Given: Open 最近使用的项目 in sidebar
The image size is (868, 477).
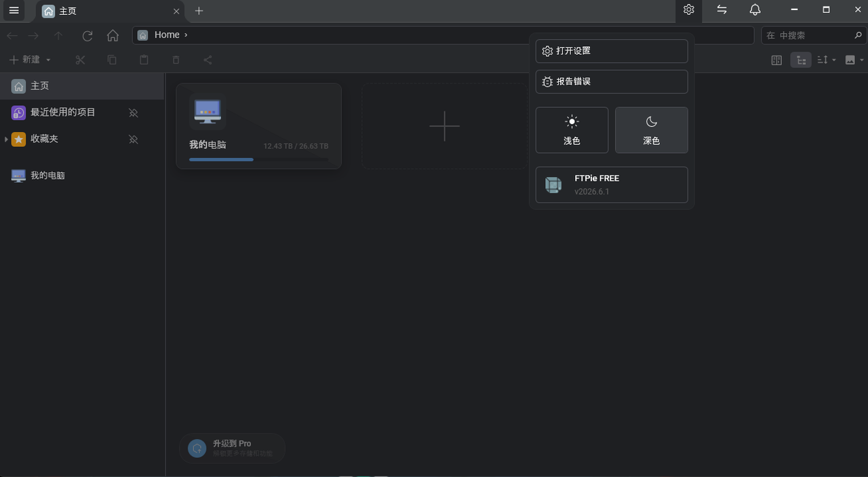Looking at the screenshot, I should coord(63,112).
